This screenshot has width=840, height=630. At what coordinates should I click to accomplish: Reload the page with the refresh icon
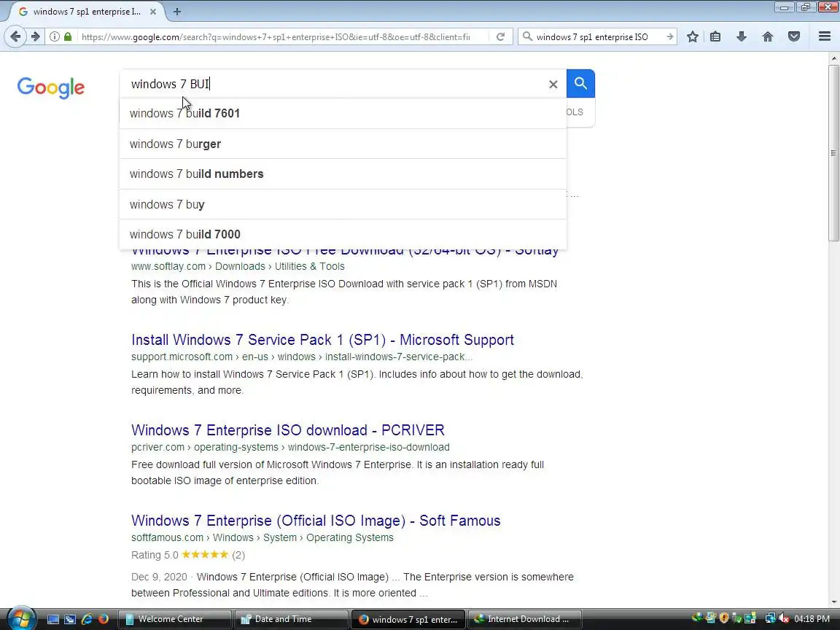coord(500,36)
